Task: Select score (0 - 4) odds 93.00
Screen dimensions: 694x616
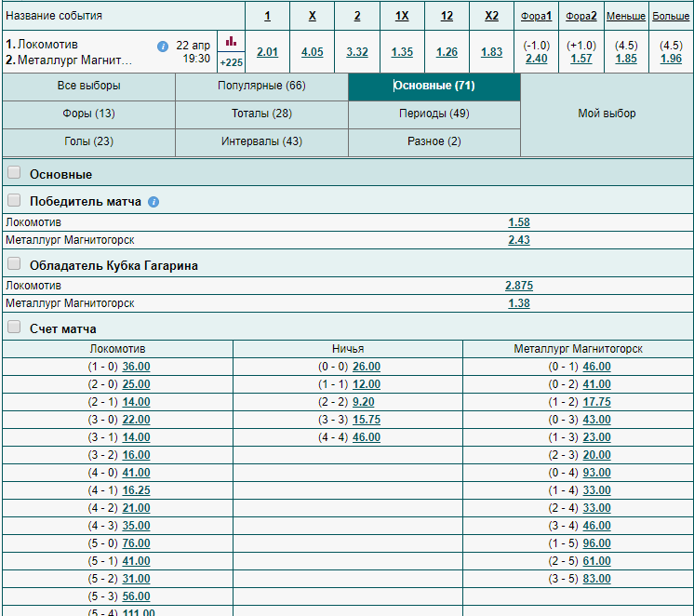Action: click(x=596, y=473)
